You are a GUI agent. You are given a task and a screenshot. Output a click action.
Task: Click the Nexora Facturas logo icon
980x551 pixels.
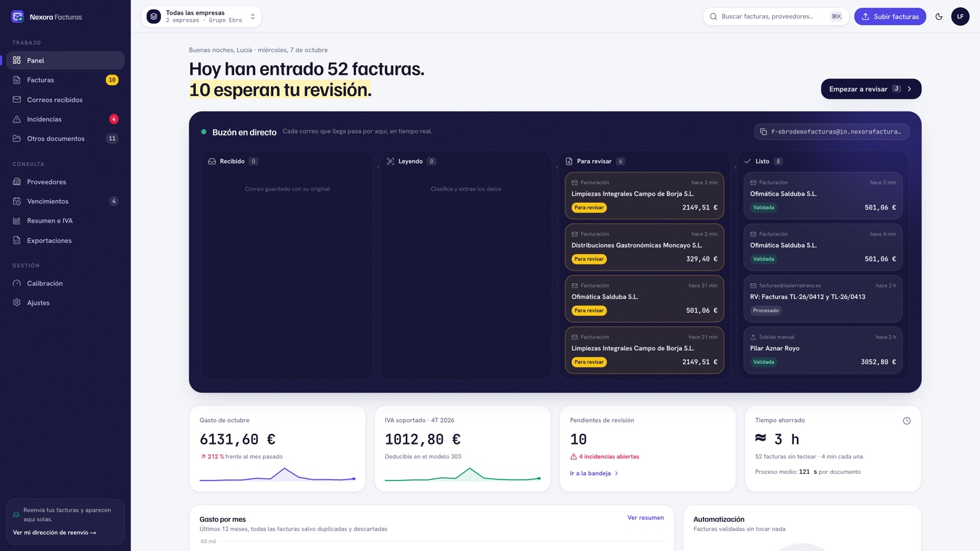[18, 17]
